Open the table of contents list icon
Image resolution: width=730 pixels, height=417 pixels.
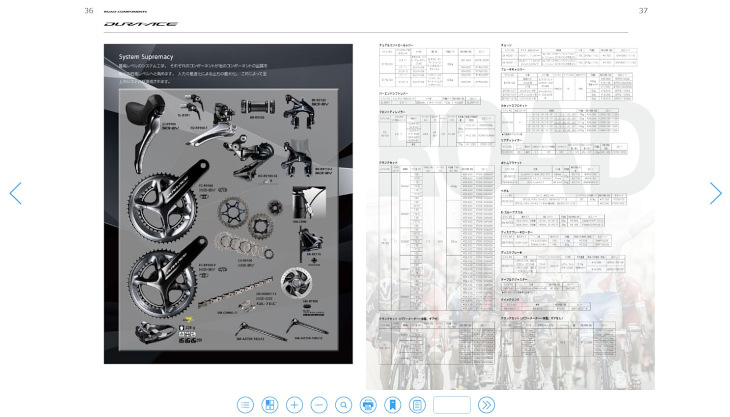click(x=245, y=405)
